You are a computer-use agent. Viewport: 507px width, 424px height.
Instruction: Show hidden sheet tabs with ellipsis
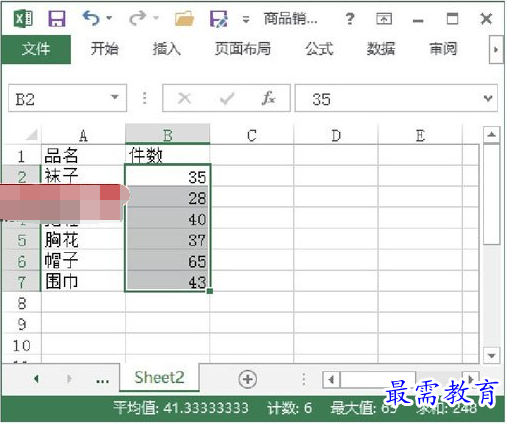click(x=102, y=381)
